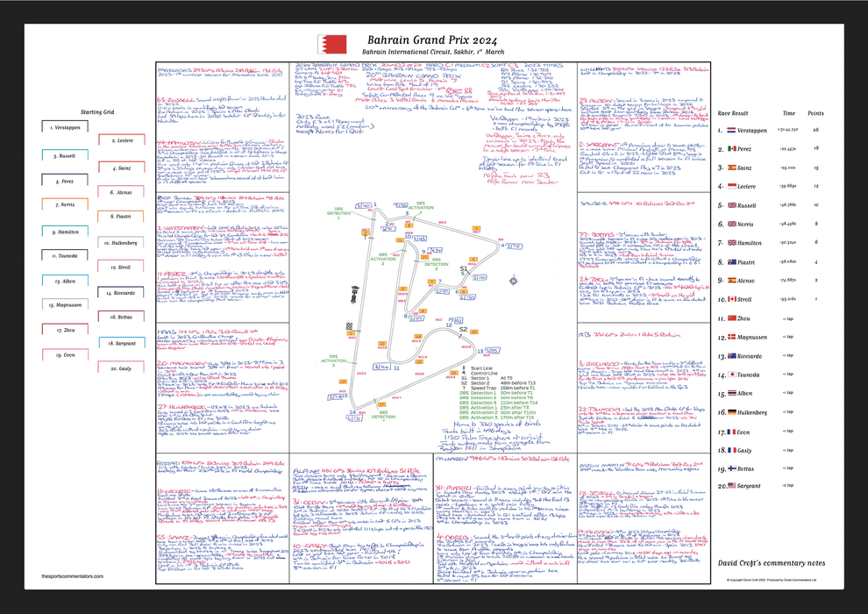Viewport: 868px width, 614px height.
Task: Click the Bahrain flag beside the title
Action: pyautogui.click(x=351, y=45)
